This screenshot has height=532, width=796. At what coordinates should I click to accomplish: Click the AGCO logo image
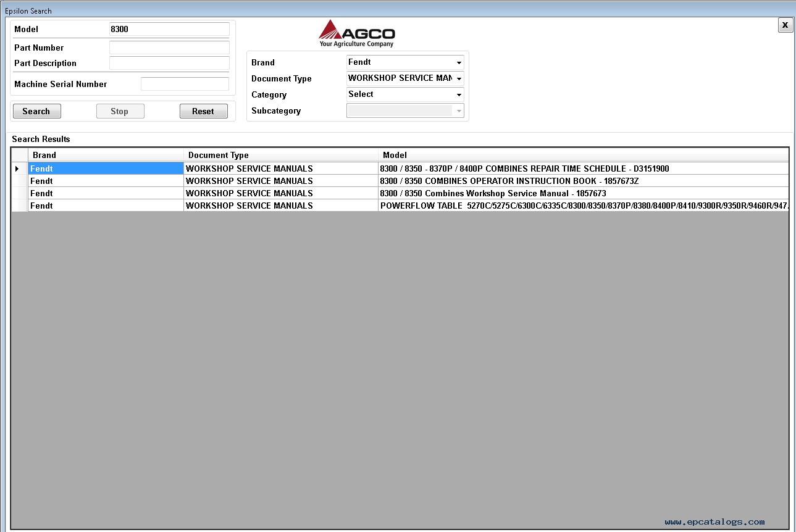pyautogui.click(x=356, y=33)
